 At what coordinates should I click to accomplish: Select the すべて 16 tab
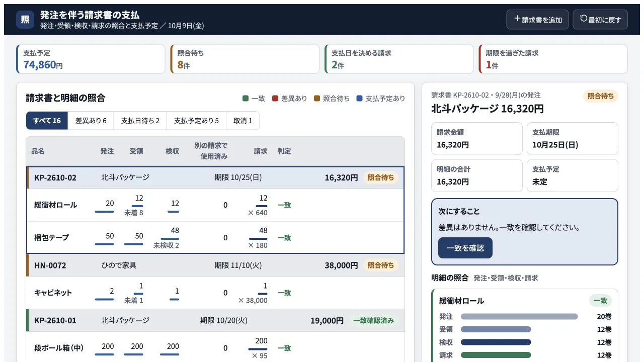(x=47, y=121)
